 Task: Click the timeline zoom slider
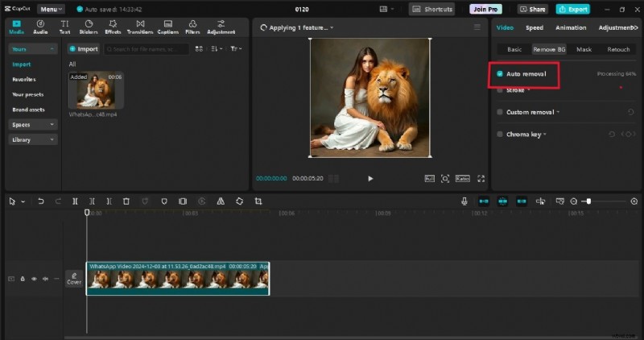tap(588, 201)
